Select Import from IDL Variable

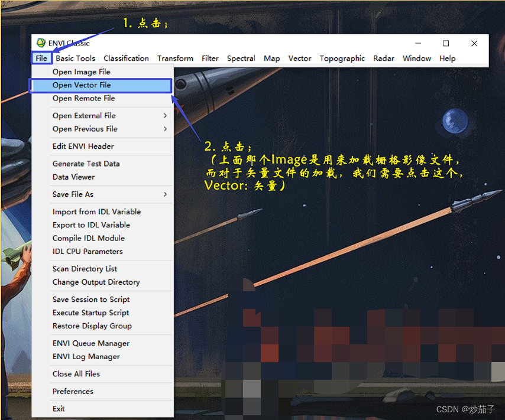tap(102, 211)
